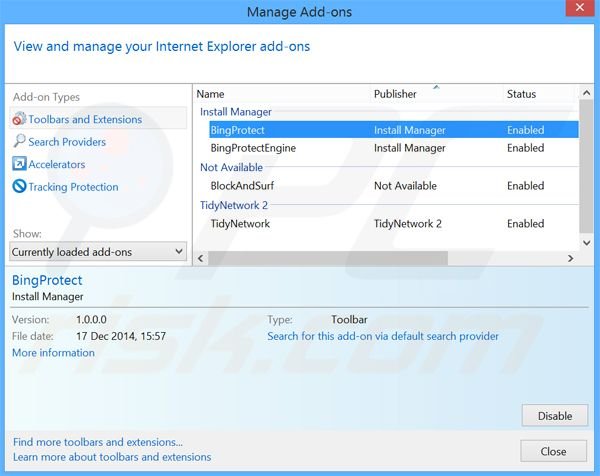This screenshot has height=476, width=600.
Task: Click the Toolbars and Extensions gear icon
Action: pos(19,119)
